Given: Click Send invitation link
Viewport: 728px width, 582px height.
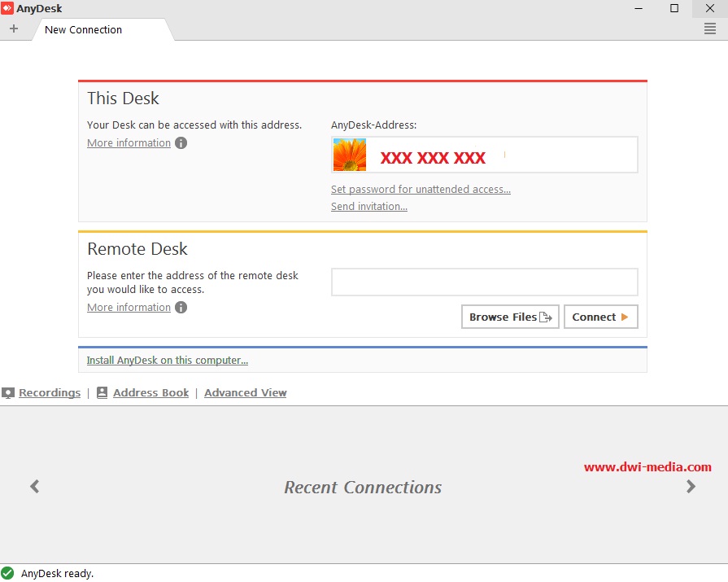Looking at the screenshot, I should tap(369, 207).
